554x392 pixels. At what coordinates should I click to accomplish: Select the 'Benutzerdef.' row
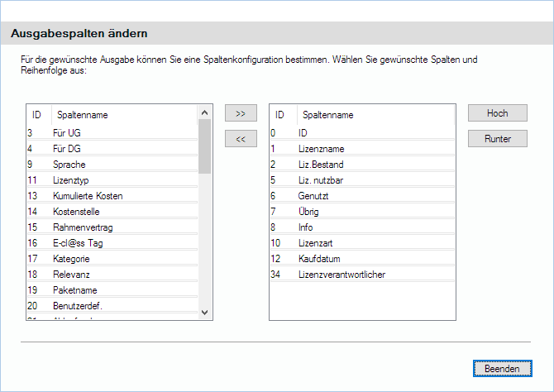coord(112,306)
